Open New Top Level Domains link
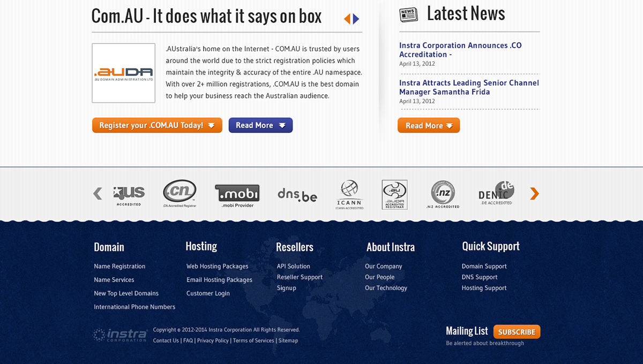This screenshot has width=643, height=364. (126, 293)
